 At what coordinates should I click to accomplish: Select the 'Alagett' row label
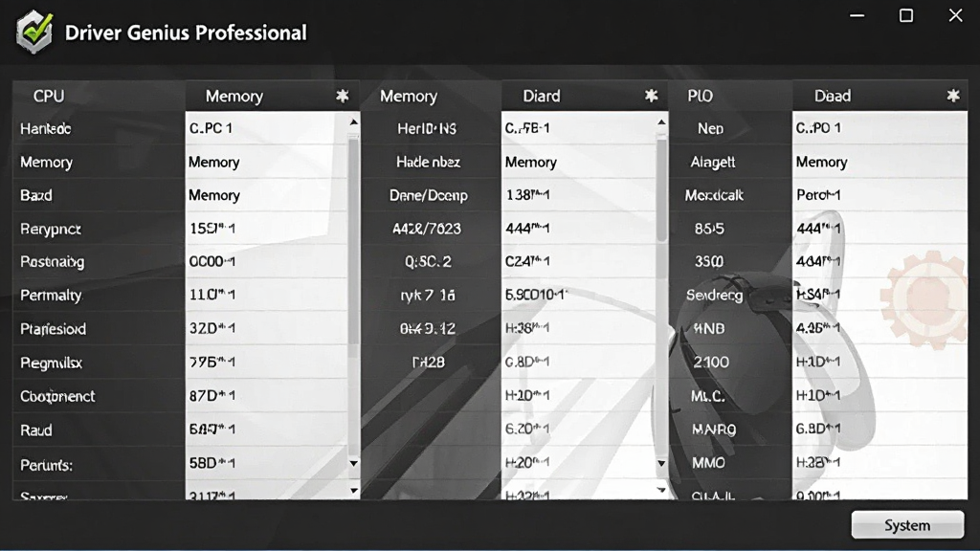(x=712, y=162)
